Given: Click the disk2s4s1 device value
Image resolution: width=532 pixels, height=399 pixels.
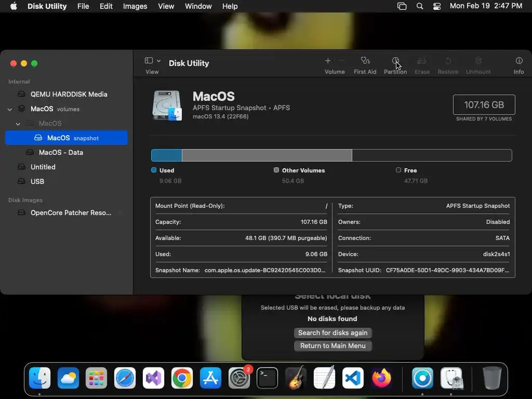Looking at the screenshot, I should coord(496,254).
